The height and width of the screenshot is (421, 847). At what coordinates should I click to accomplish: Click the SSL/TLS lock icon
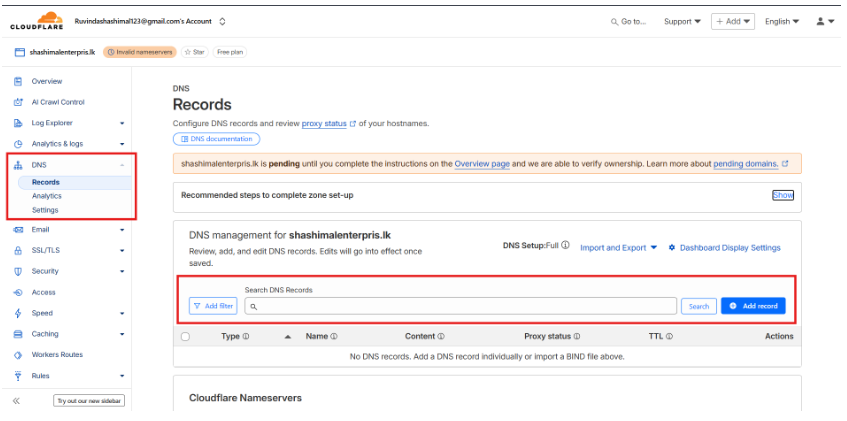pos(18,250)
